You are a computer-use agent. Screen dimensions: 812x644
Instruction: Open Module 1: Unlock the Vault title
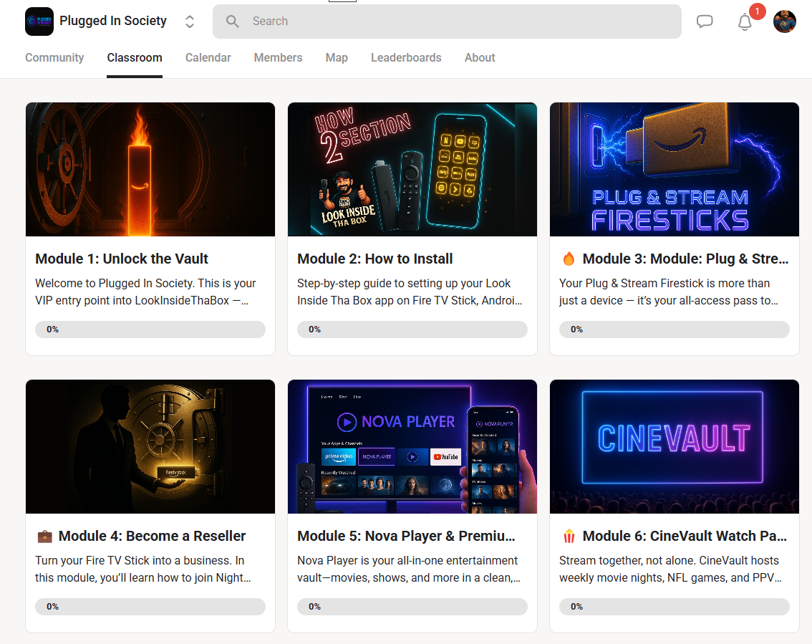tap(122, 259)
